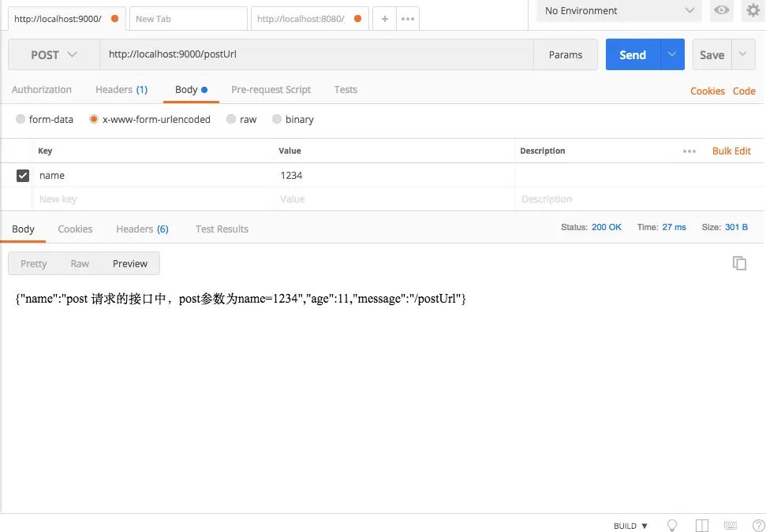This screenshot has width=766, height=532.
Task: Switch to the New Tab request tab
Action: (188, 19)
